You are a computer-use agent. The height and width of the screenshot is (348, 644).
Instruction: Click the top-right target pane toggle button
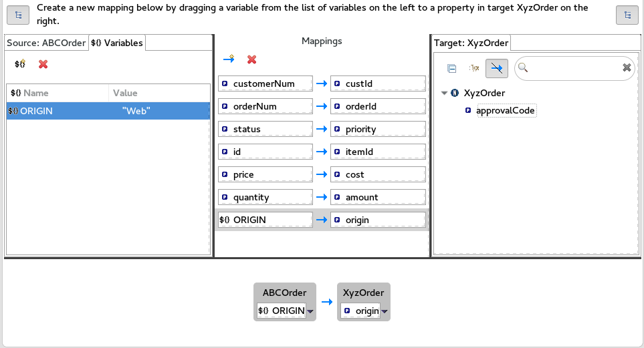627,14
